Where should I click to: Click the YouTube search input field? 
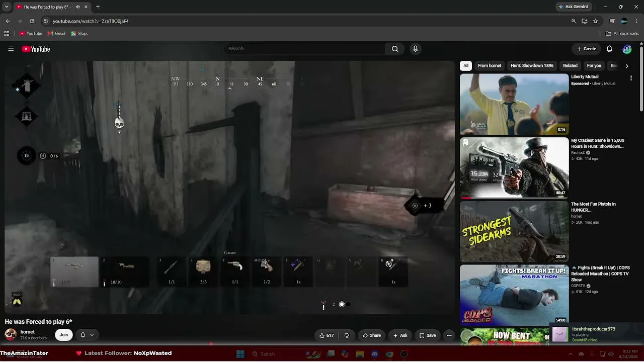tap(305, 49)
